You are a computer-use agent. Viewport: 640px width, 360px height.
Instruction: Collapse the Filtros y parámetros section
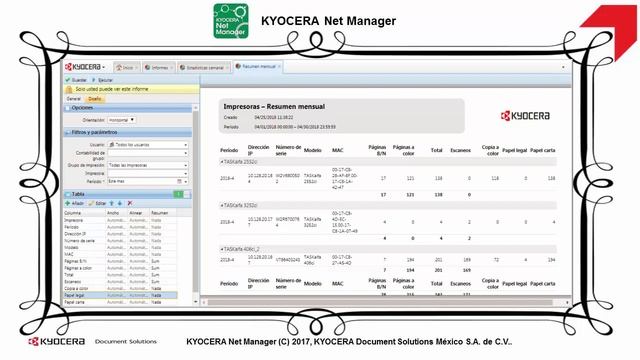point(68,133)
